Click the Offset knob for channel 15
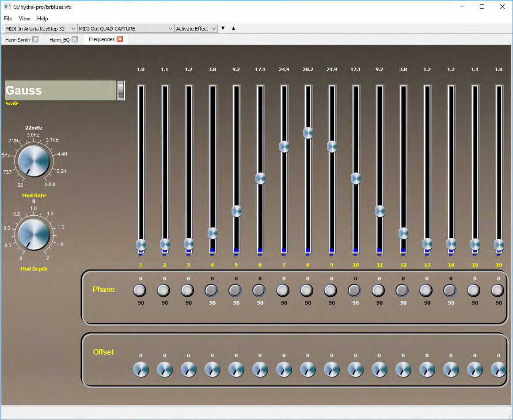 (475, 370)
